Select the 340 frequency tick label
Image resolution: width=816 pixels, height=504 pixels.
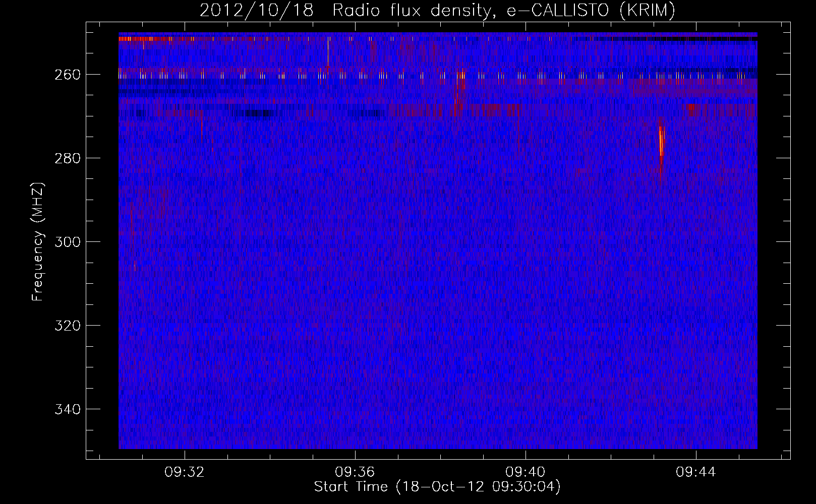point(68,409)
